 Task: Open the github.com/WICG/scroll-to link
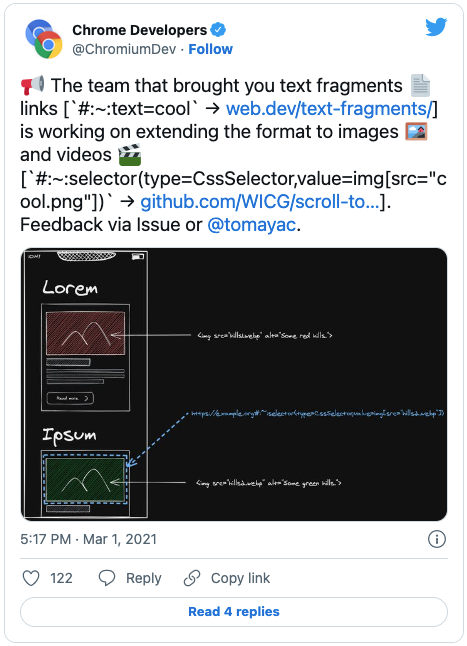click(259, 202)
